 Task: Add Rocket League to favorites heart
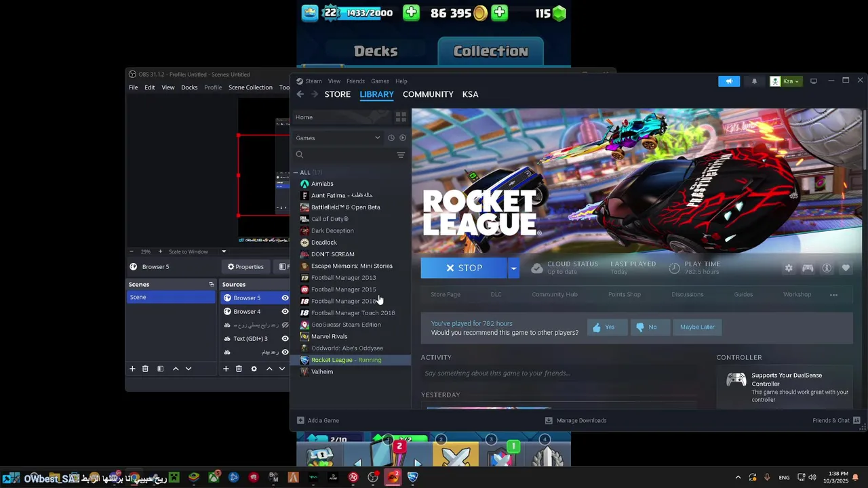coord(846,268)
